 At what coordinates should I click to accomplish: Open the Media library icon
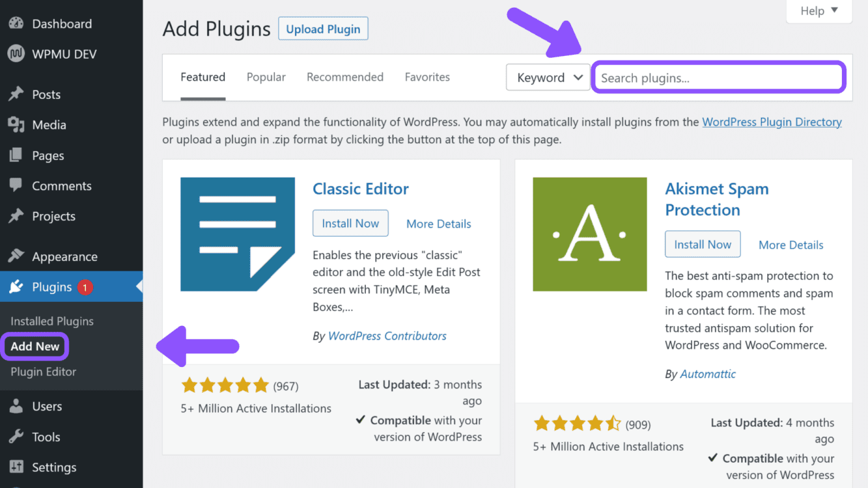coord(16,125)
